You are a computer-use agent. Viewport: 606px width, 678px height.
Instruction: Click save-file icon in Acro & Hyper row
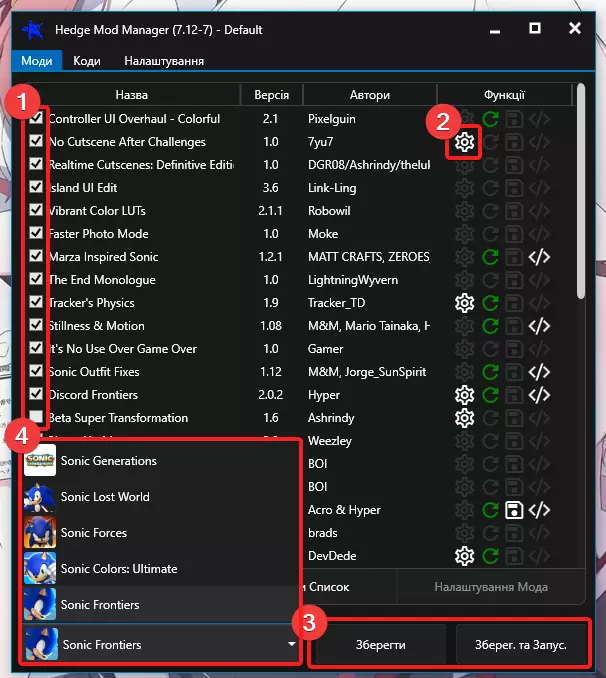[x=514, y=510]
